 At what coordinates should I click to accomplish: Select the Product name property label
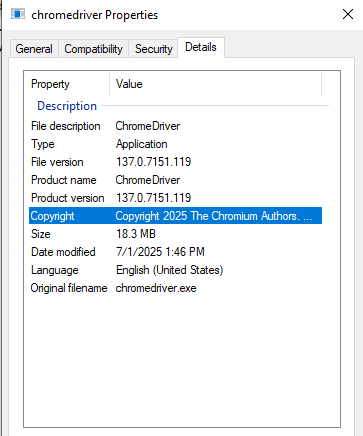pos(64,180)
